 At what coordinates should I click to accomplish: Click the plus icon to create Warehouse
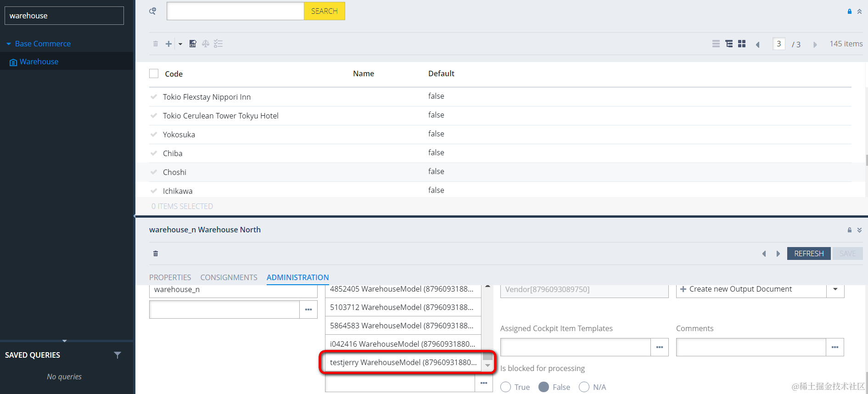point(168,44)
